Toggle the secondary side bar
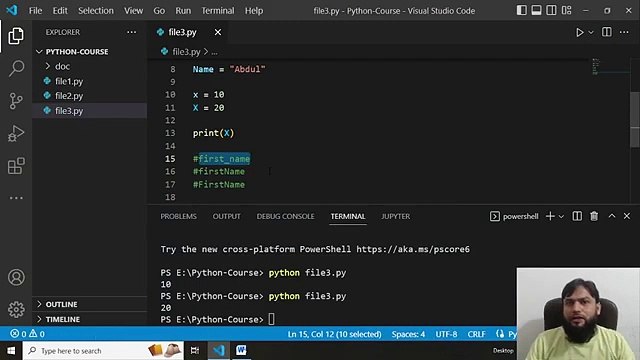 [x=551, y=10]
